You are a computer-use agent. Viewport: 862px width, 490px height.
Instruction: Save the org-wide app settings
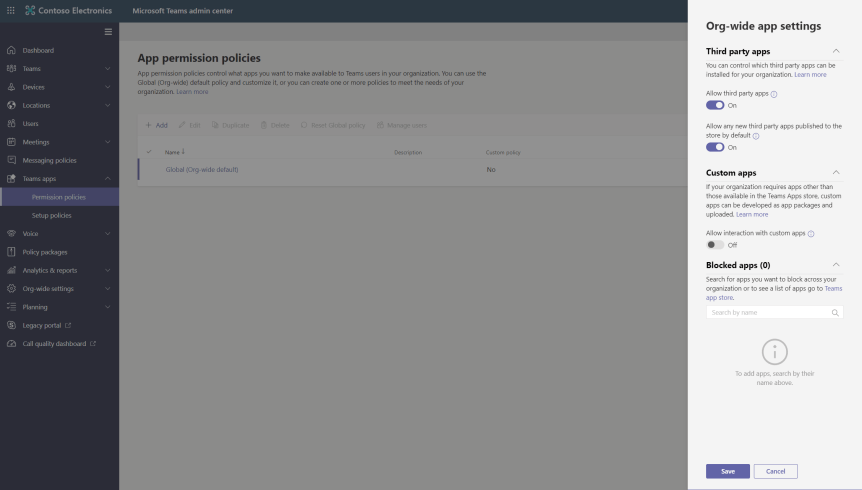727,471
